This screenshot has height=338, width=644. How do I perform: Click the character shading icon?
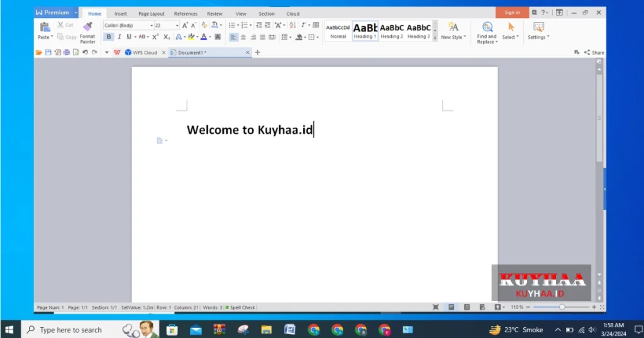coord(218,37)
